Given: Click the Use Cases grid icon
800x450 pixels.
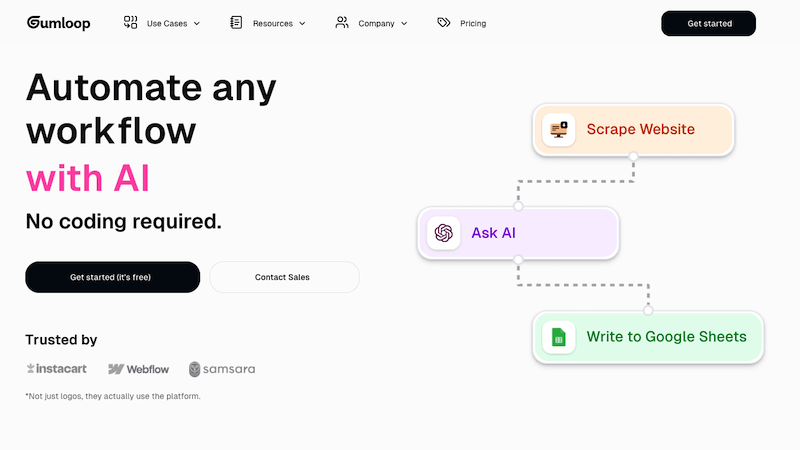Looking at the screenshot, I should coord(131,22).
